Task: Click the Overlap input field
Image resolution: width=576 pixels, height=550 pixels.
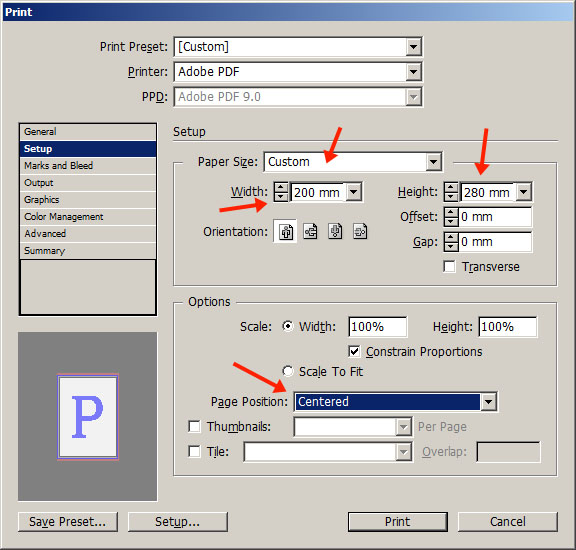Action: [508, 452]
